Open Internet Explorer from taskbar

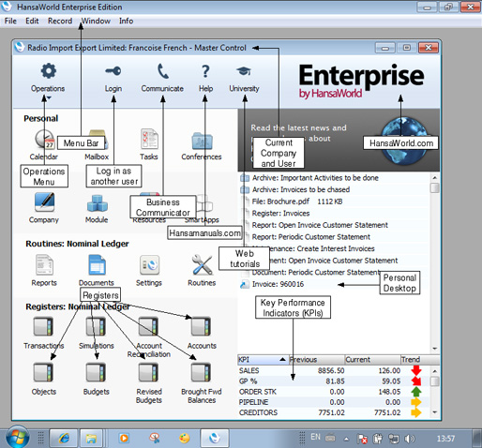(x=64, y=439)
